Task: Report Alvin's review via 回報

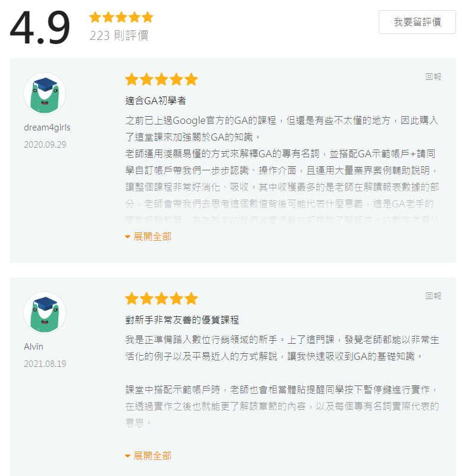Action: (433, 296)
